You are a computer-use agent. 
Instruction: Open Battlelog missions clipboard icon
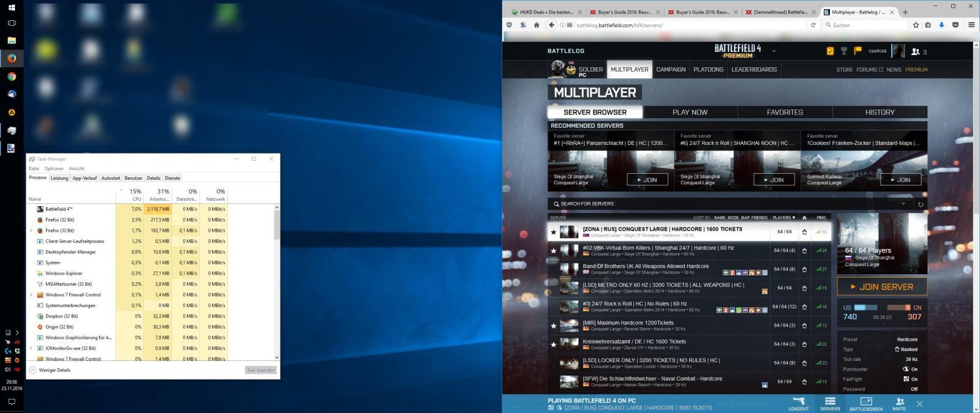click(x=831, y=51)
